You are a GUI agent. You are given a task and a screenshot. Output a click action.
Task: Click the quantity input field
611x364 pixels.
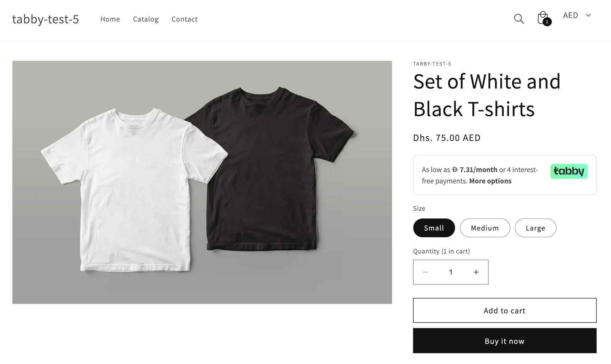coord(450,272)
